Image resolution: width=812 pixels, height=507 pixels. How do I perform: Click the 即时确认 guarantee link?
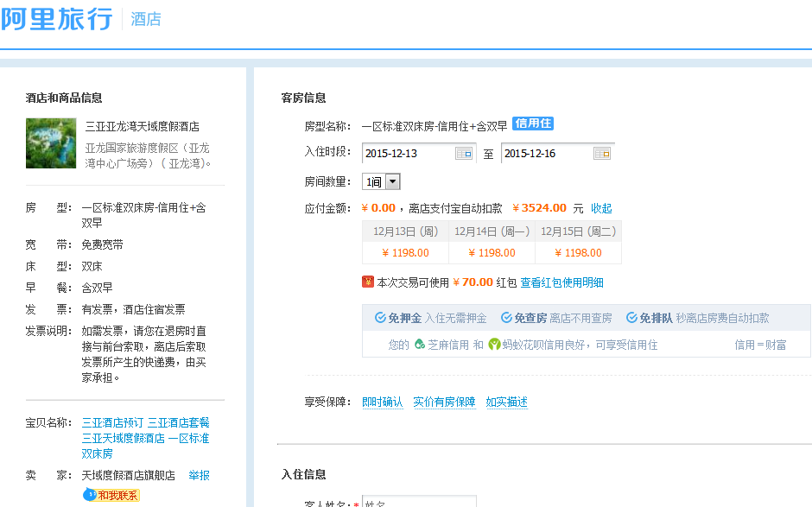[x=382, y=402]
